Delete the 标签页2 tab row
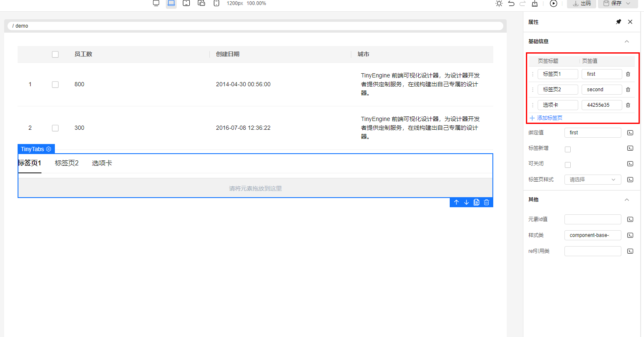Viewport: 644px width, 337px height. pos(628,90)
